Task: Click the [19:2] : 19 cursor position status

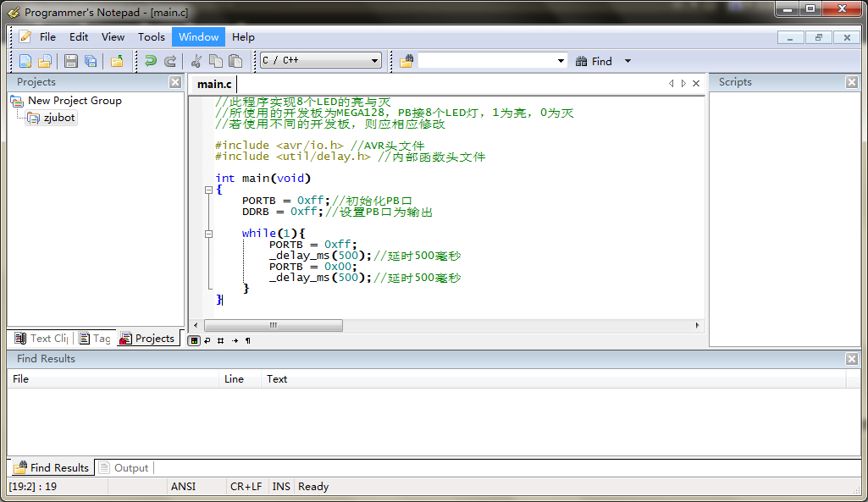Action: coord(33,487)
